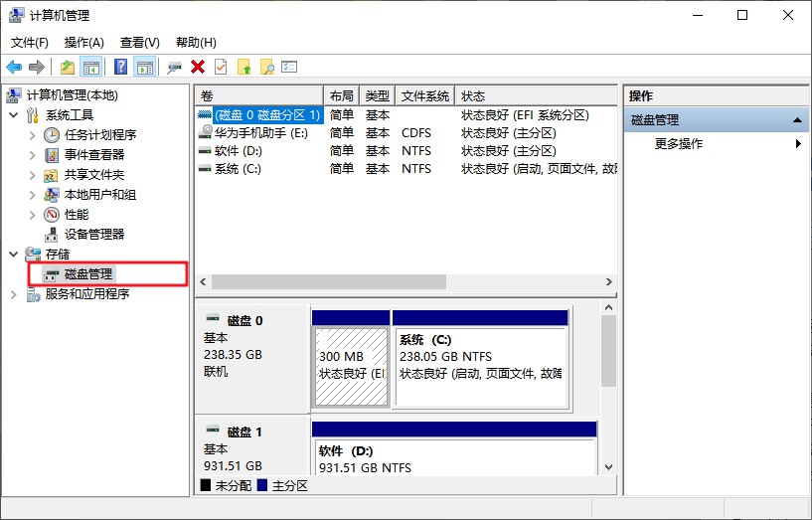Collapse the 磁盘管理 actions section arrow

pyautogui.click(x=797, y=120)
